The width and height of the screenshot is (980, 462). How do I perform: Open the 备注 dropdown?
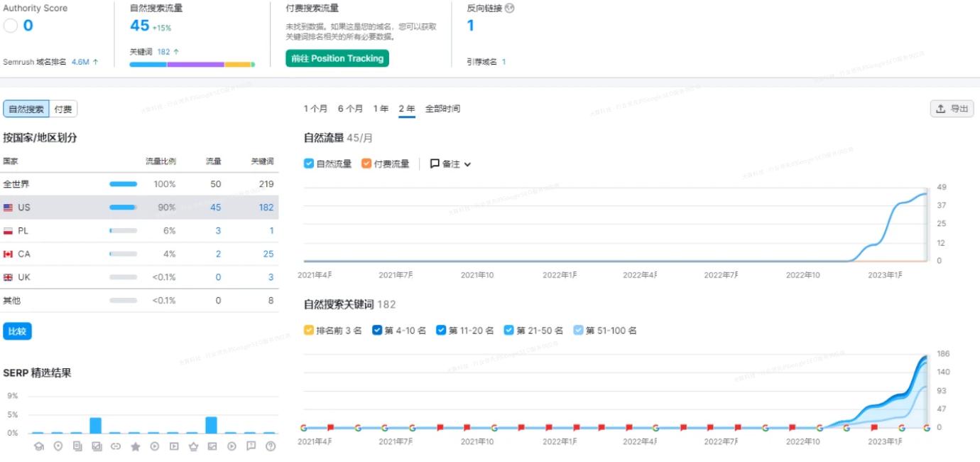tap(450, 163)
